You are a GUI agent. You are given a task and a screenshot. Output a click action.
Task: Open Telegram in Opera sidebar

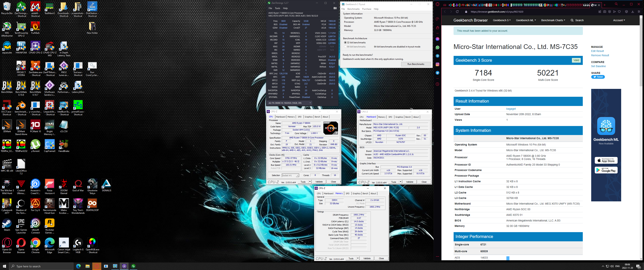coord(438,56)
